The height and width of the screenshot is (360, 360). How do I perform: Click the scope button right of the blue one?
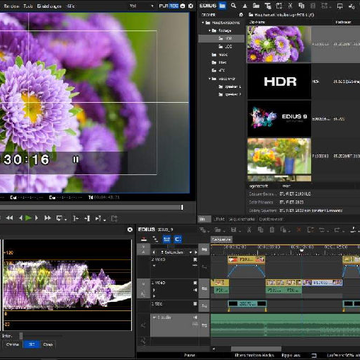coord(48,344)
